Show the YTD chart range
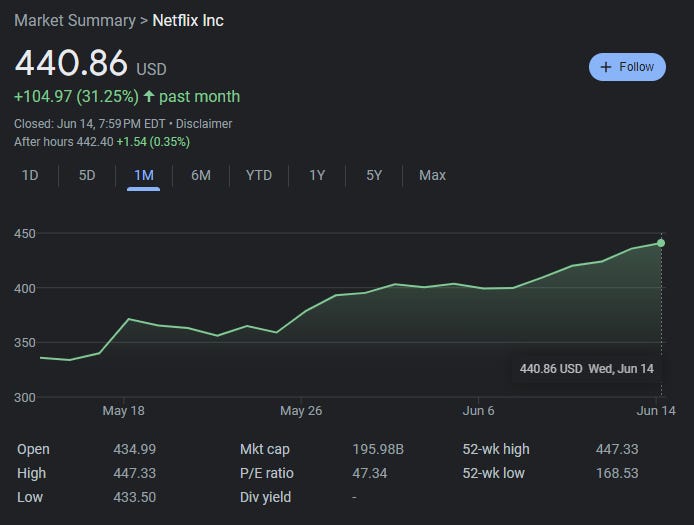 259,175
